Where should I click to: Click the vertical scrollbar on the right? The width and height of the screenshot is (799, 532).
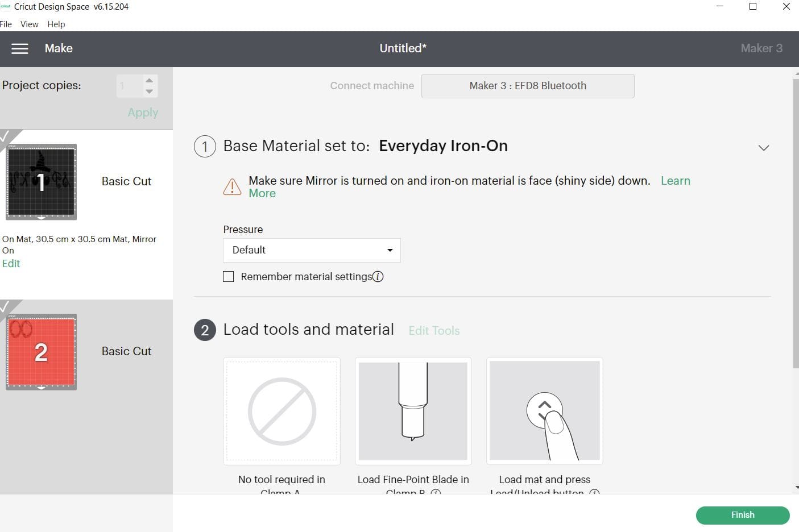pos(796,223)
